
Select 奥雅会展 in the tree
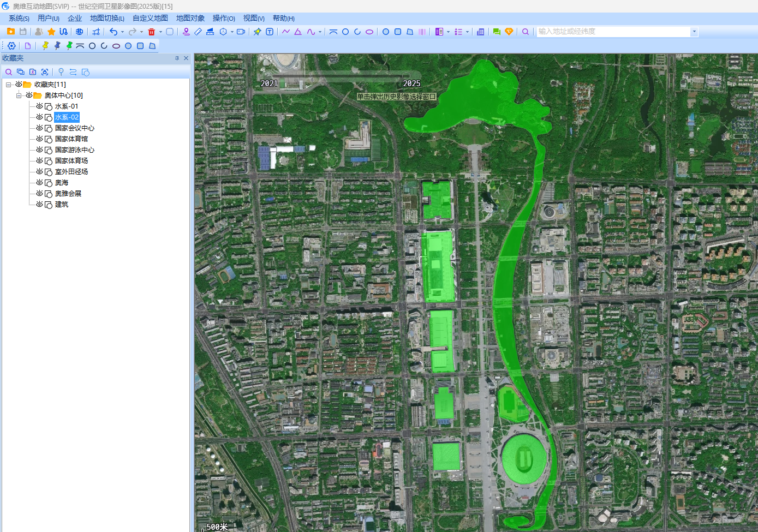[68, 194]
